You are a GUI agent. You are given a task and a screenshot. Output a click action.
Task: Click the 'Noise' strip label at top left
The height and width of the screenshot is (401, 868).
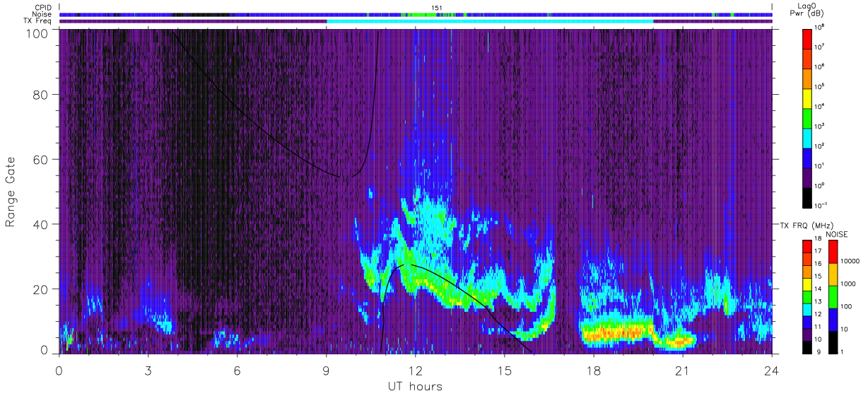(x=42, y=14)
